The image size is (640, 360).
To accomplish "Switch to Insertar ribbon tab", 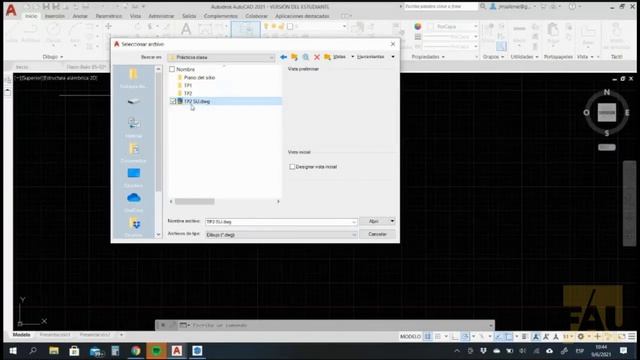I will click(x=55, y=16).
